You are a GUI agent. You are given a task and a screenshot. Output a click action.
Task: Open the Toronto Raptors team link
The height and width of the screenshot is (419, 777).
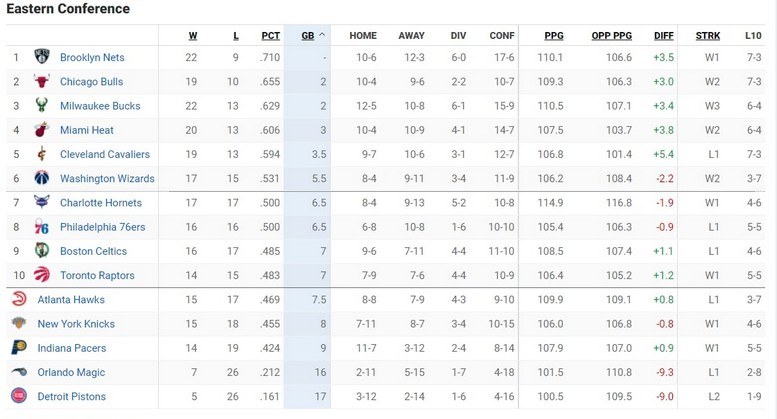(x=97, y=275)
